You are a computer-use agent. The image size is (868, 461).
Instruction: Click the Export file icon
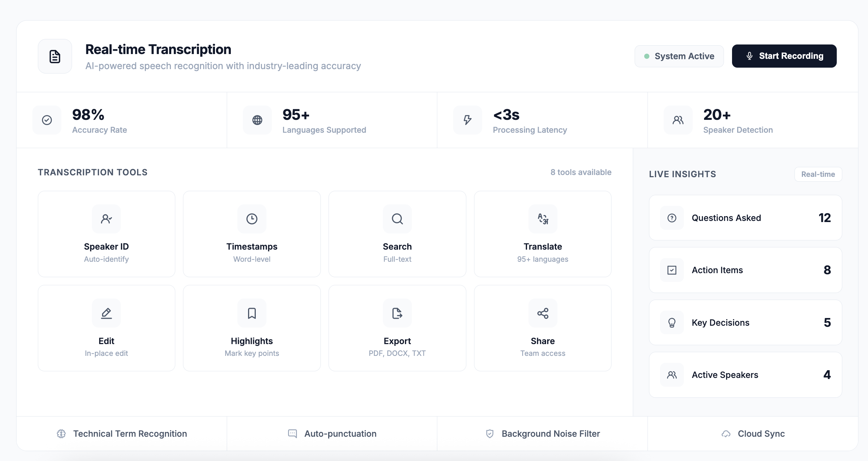397,313
